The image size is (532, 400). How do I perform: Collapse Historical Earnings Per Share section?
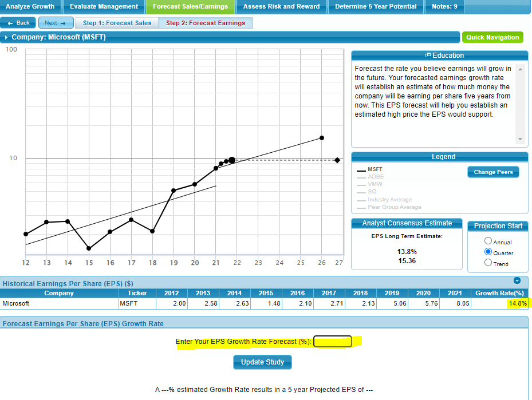[x=517, y=280]
